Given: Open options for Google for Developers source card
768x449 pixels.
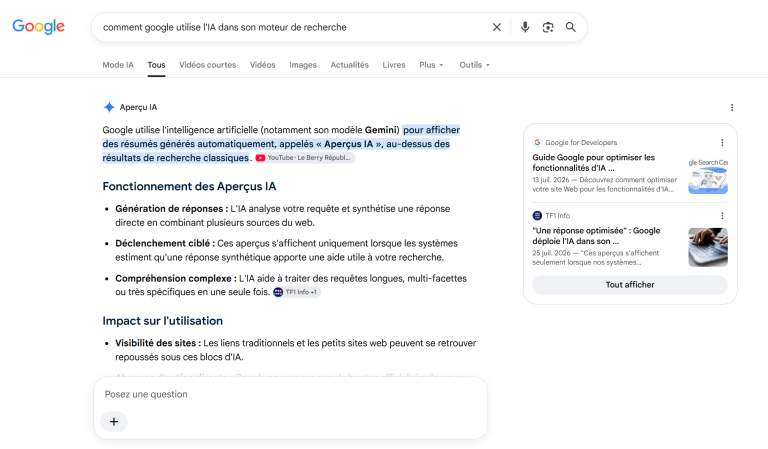Looking at the screenshot, I should click(x=722, y=142).
